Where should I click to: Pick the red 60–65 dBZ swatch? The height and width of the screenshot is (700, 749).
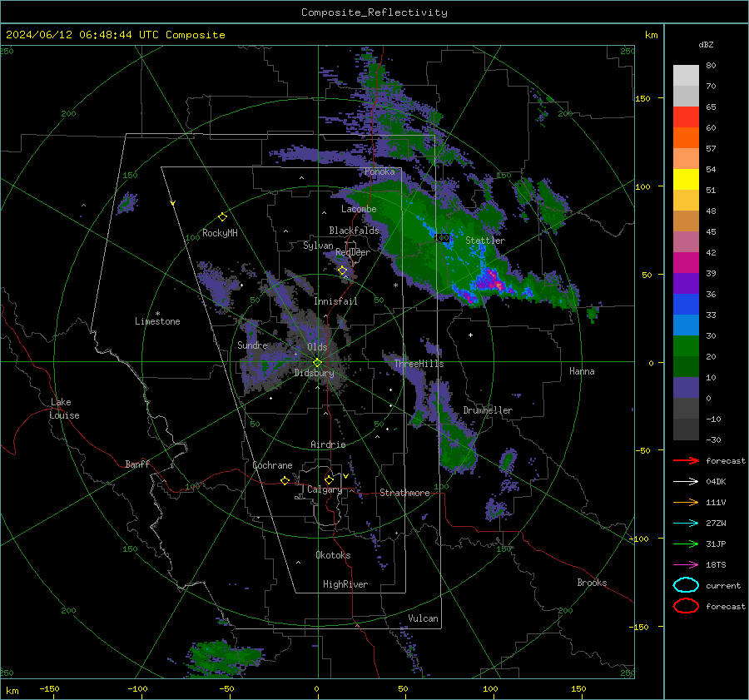(686, 117)
